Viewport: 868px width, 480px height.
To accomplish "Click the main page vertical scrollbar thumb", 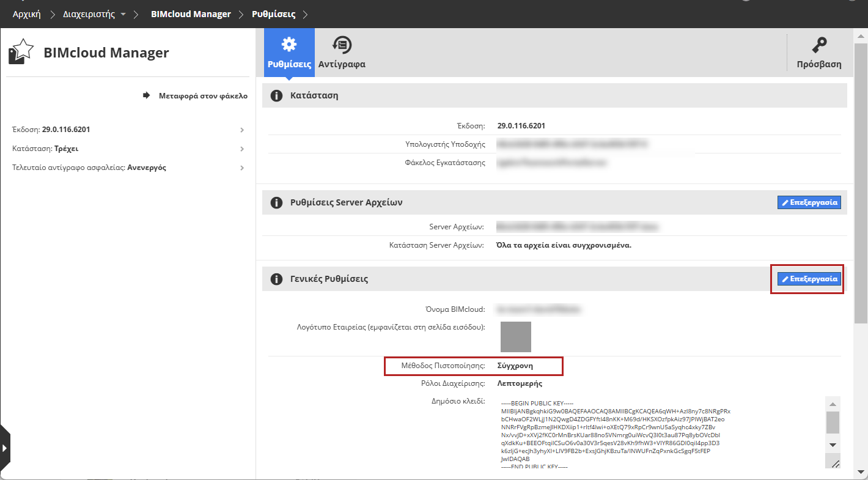I will pyautogui.click(x=861, y=182).
